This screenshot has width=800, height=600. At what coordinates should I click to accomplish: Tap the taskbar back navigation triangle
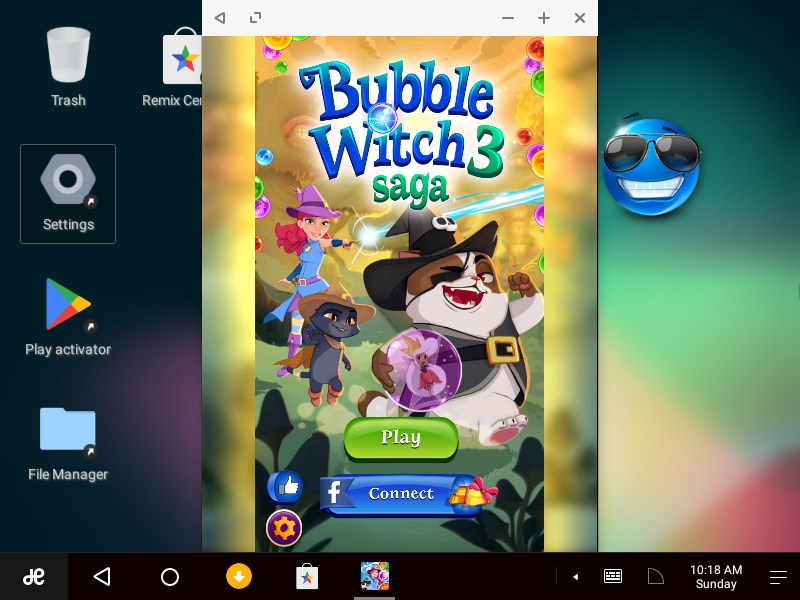click(x=102, y=577)
